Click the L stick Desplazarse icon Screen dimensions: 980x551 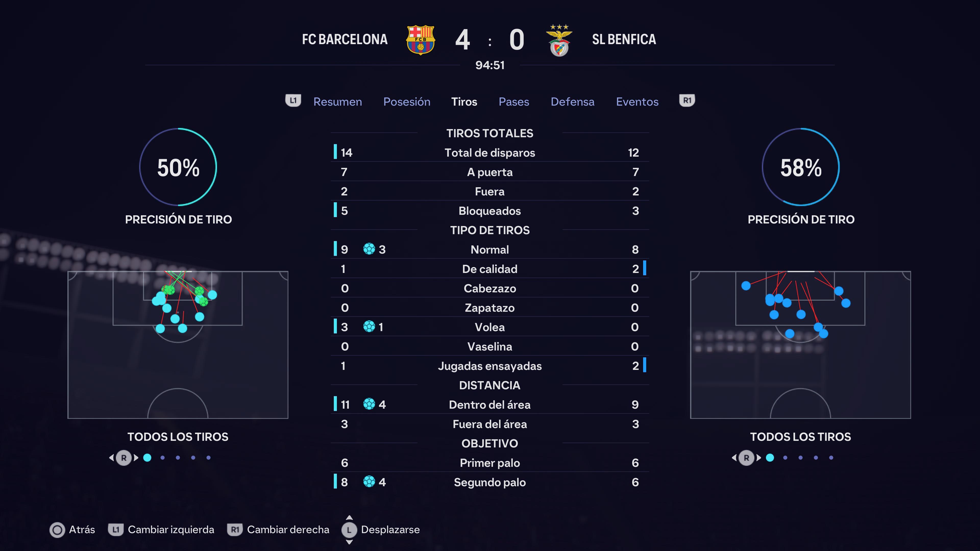[349, 530]
